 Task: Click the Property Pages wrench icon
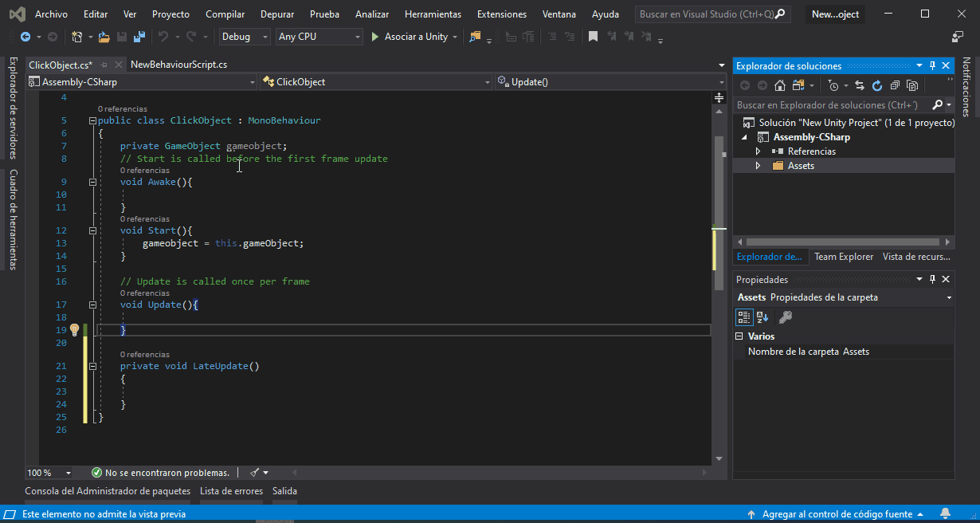coord(785,317)
